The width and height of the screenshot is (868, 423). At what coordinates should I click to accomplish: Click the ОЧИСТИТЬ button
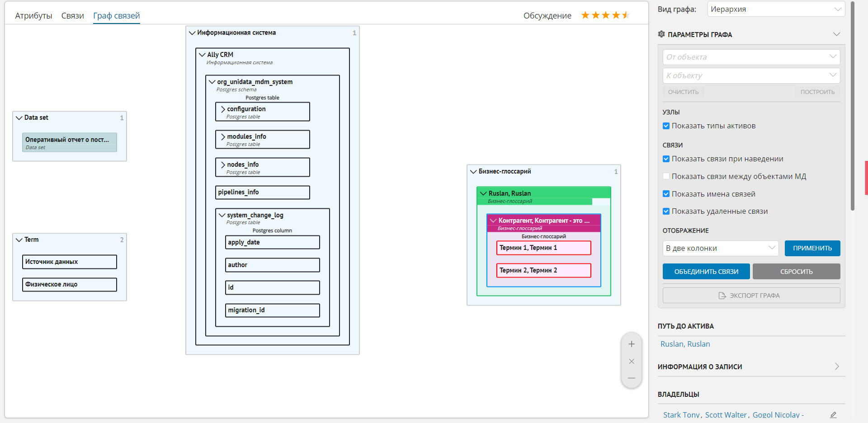click(683, 92)
